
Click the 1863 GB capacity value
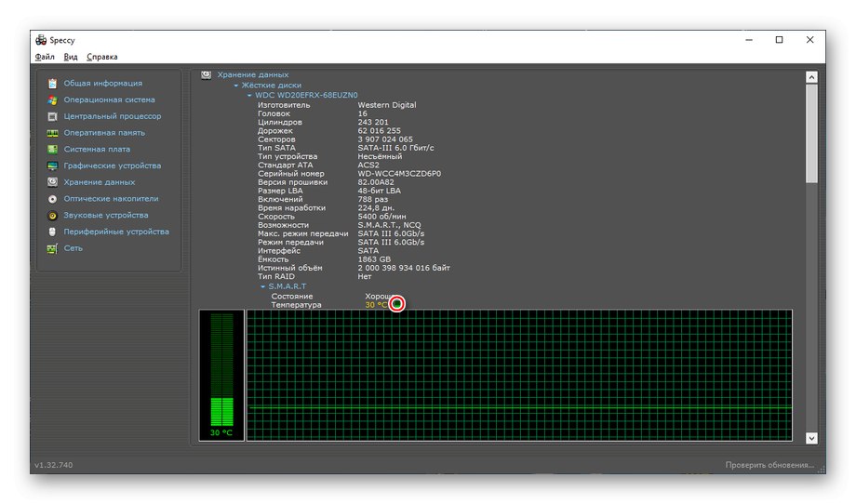374,259
